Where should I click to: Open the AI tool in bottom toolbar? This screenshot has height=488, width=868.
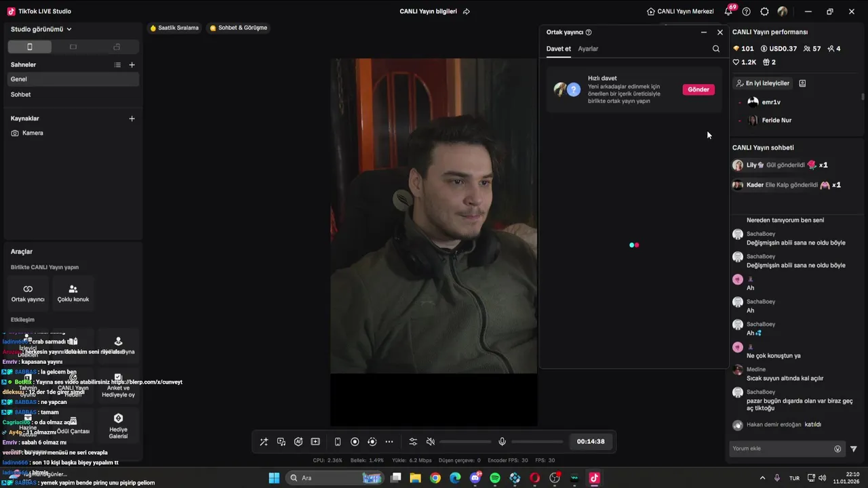pyautogui.click(x=298, y=442)
